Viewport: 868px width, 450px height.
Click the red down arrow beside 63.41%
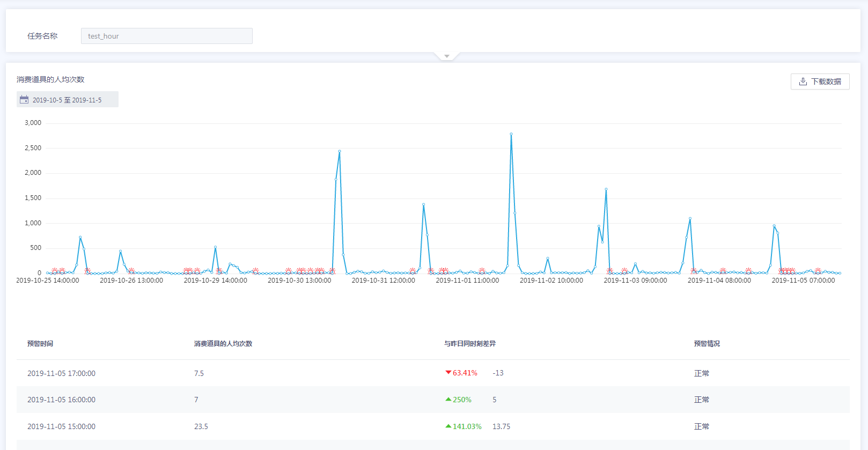(448, 373)
